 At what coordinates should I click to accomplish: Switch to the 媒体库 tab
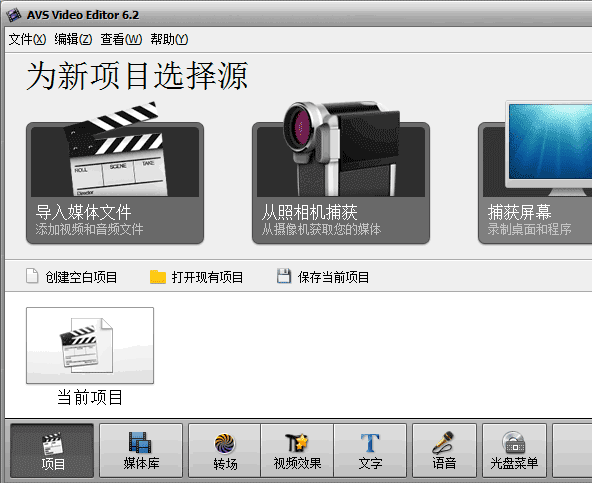141,451
